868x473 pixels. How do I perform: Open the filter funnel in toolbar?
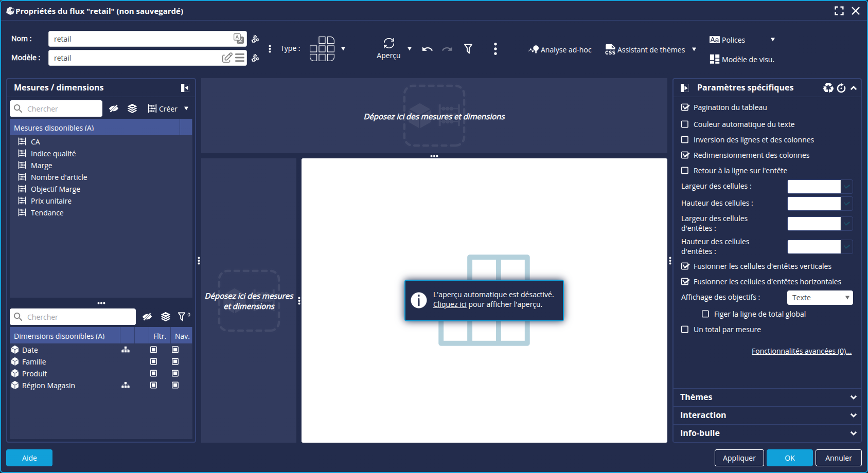468,49
